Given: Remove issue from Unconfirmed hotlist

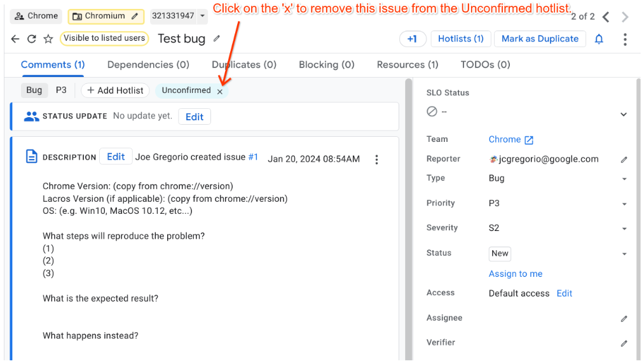Looking at the screenshot, I should pos(220,92).
